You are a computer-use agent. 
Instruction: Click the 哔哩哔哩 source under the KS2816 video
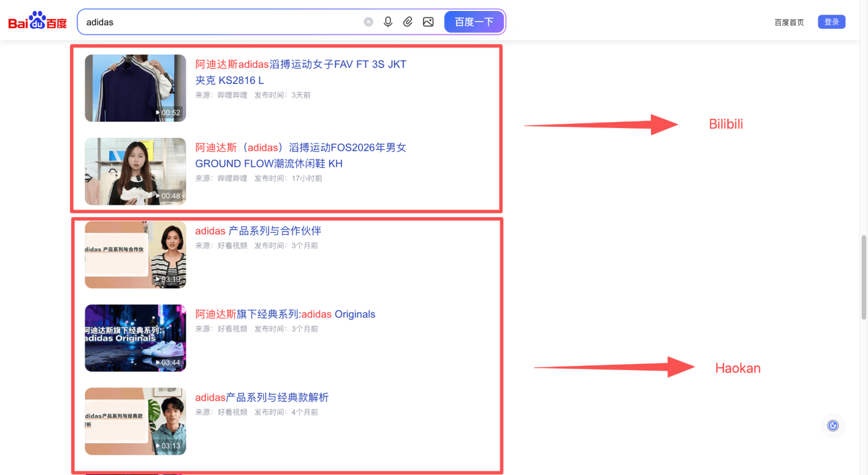click(232, 95)
